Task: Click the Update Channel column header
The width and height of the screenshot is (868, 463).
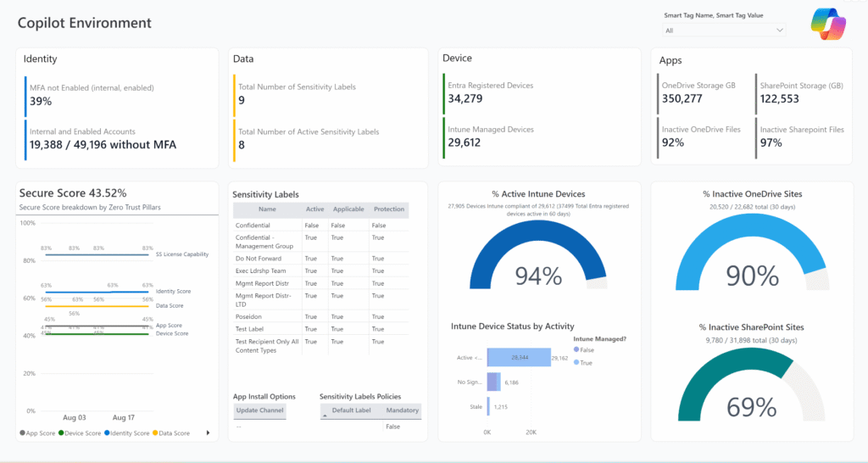Action: pos(259,411)
